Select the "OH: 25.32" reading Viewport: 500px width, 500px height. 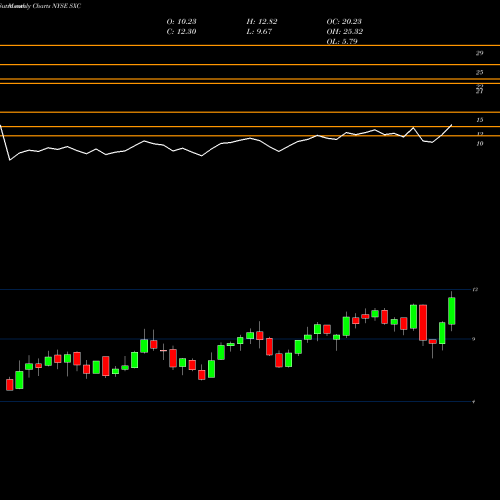click(345, 32)
